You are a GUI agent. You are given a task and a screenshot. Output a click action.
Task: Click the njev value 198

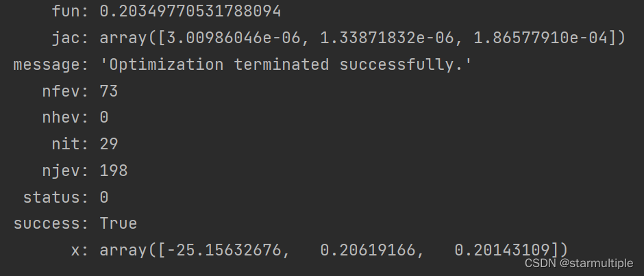114,171
